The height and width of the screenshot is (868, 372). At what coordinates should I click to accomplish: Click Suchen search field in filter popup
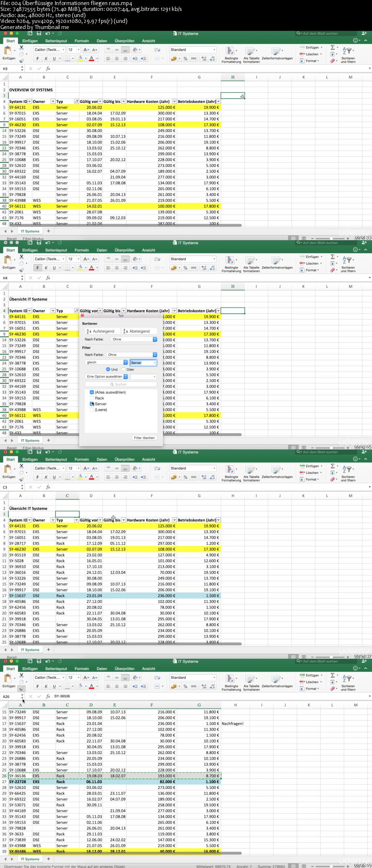[x=121, y=384]
